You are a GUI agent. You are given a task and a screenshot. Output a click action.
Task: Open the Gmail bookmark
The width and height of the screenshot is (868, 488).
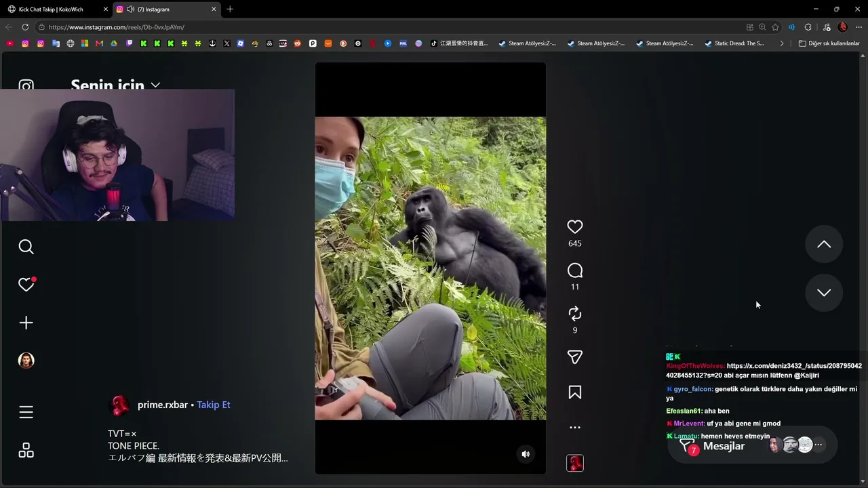(99, 43)
